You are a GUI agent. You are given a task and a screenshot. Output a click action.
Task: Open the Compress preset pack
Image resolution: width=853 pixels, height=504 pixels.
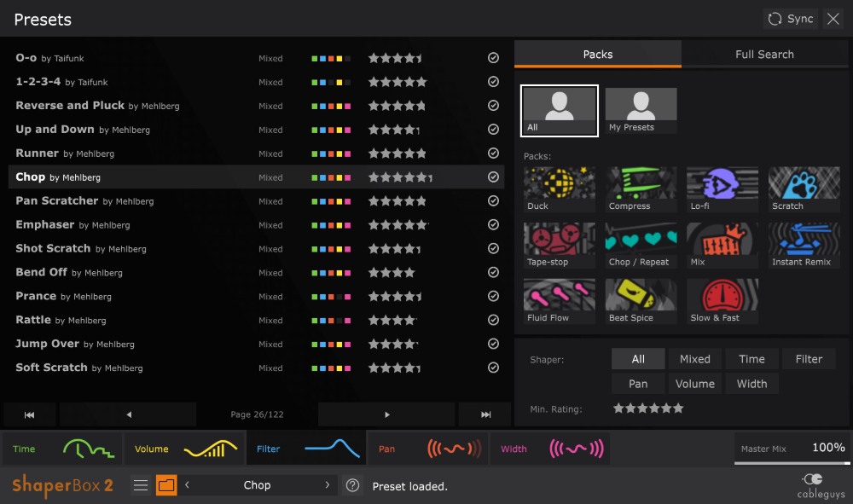coord(641,189)
